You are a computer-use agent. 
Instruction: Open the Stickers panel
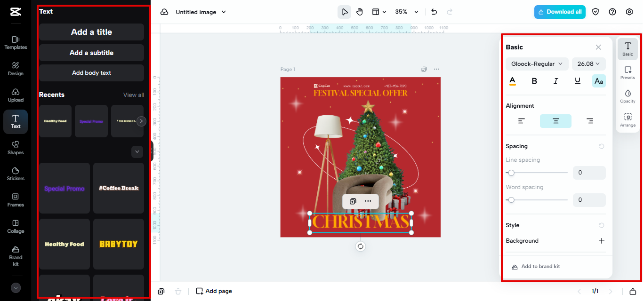pos(16,174)
